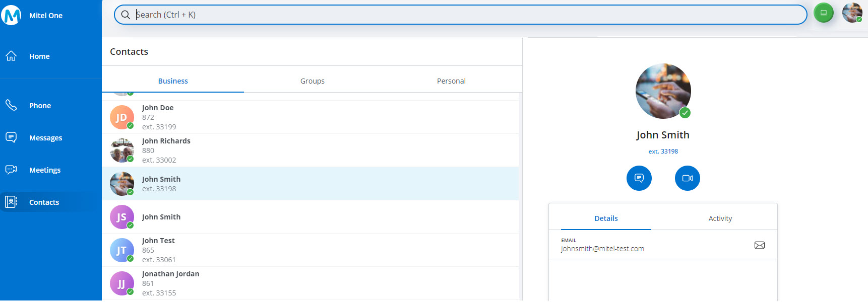Click the green screen button in header
The width and height of the screenshot is (868, 302).
[x=823, y=13]
